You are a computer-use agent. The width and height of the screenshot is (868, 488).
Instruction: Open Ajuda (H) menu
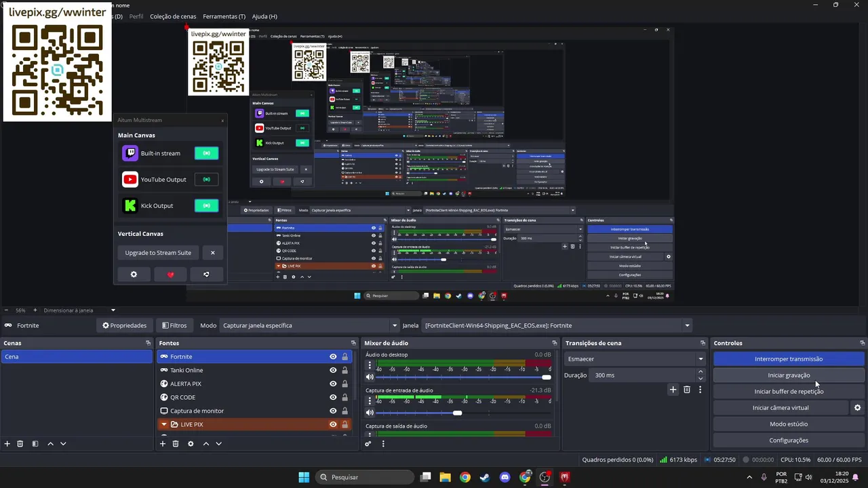(x=264, y=16)
